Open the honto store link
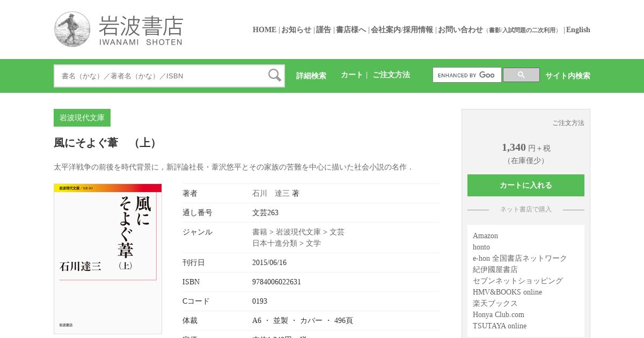The height and width of the screenshot is (338, 644). point(481,247)
